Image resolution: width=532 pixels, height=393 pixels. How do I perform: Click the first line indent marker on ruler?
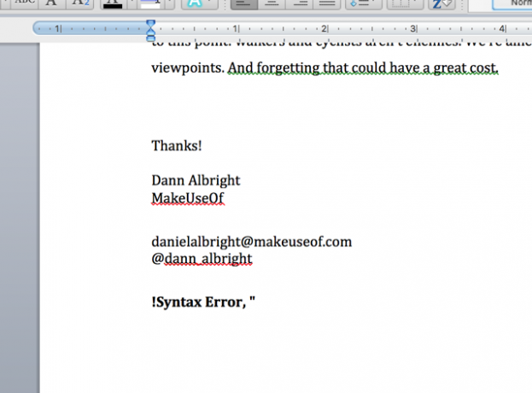click(x=150, y=24)
